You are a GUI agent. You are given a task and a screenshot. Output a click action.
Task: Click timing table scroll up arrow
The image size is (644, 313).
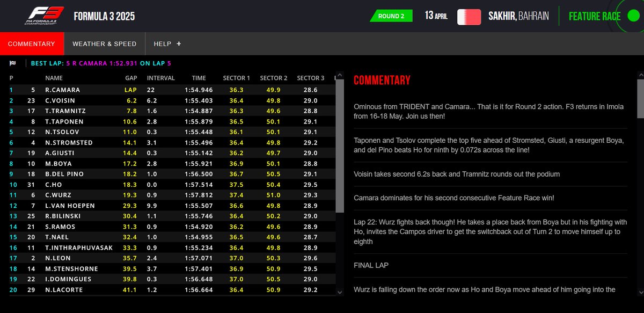339,76
